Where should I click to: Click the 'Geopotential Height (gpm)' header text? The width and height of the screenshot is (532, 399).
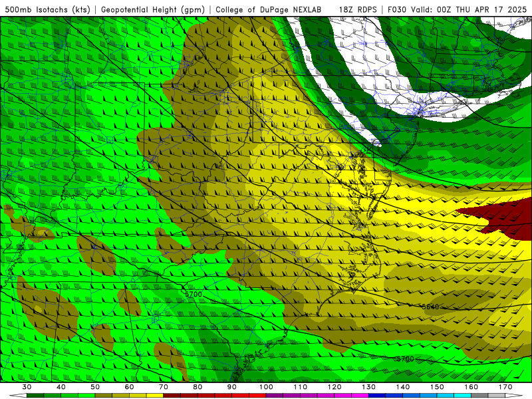click(x=153, y=9)
